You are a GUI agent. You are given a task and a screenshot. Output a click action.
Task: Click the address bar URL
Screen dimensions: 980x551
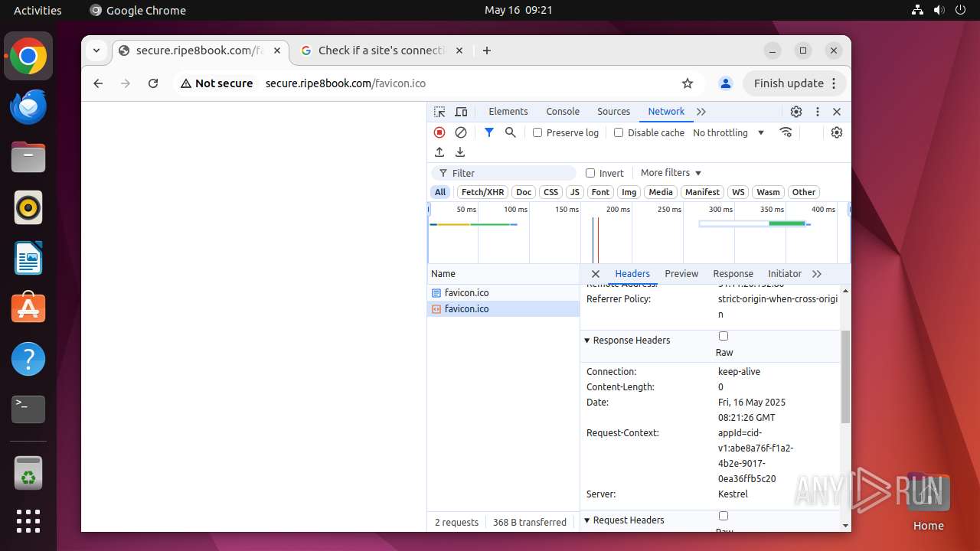[345, 83]
